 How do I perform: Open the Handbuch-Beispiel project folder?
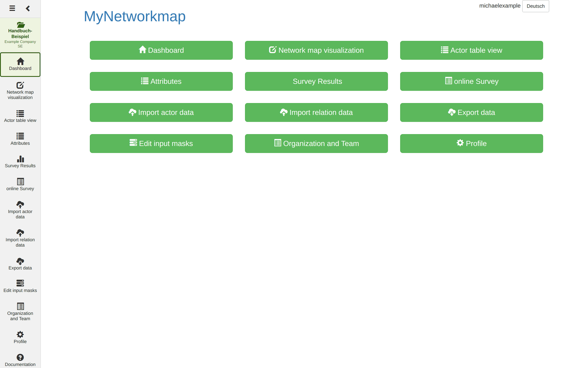click(x=20, y=35)
